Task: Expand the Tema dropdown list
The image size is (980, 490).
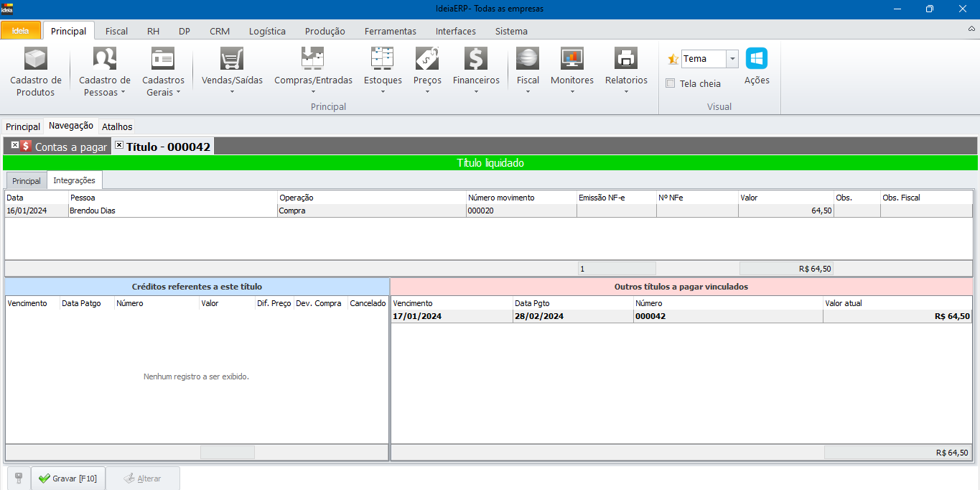Action: (732, 59)
